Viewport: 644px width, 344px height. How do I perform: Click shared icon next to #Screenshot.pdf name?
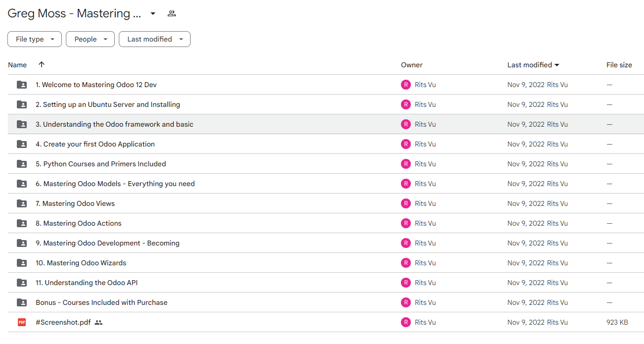point(99,322)
